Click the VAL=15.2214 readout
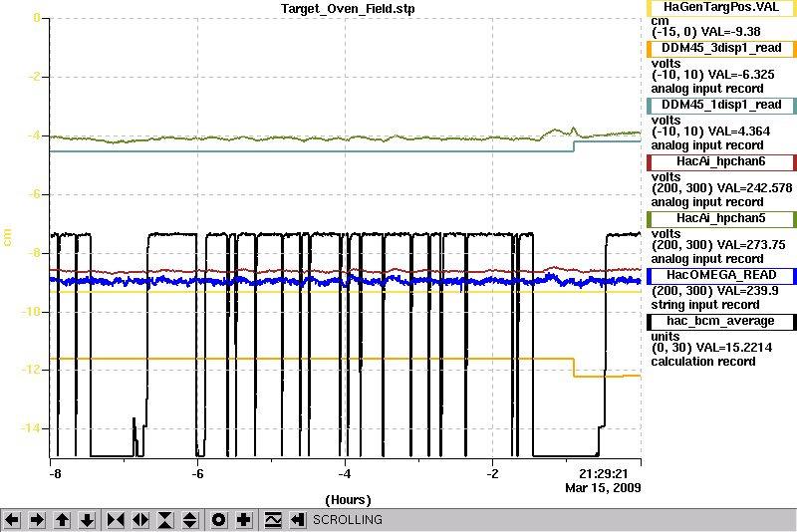This screenshot has width=797, height=532. click(734, 348)
